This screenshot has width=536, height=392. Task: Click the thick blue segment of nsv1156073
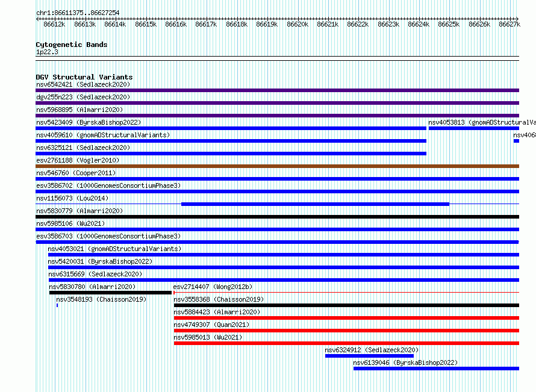pyautogui.click(x=315, y=204)
